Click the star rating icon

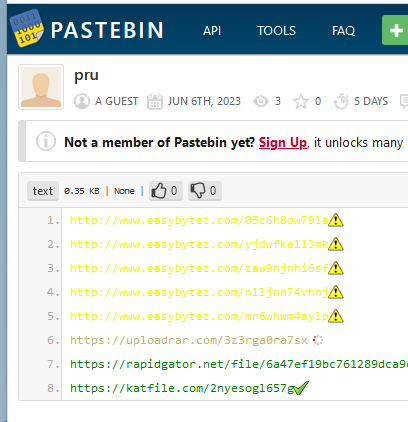[x=301, y=101]
